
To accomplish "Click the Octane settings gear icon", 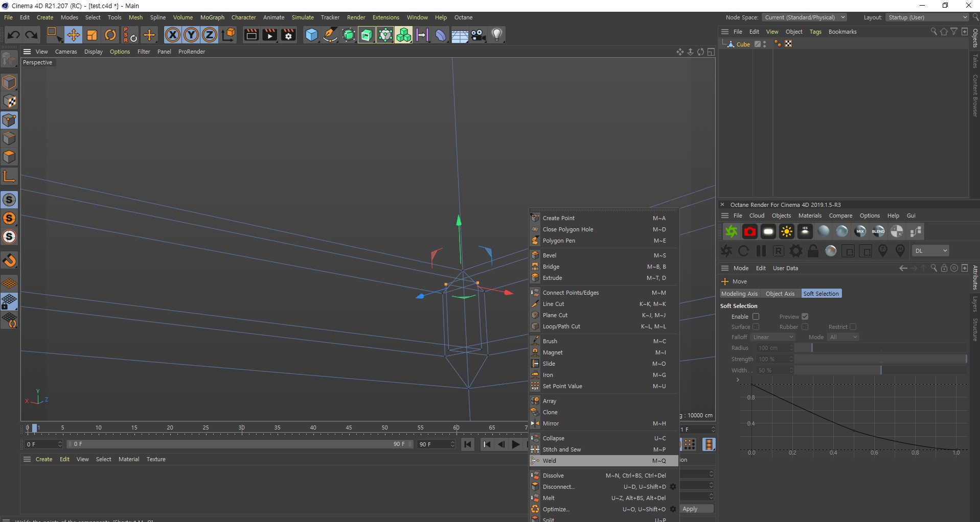I will pyautogui.click(x=796, y=251).
